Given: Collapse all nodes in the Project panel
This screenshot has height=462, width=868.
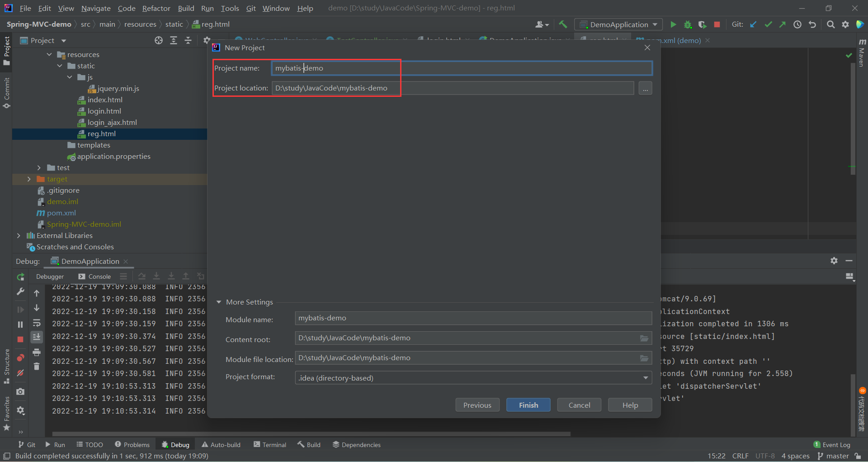Looking at the screenshot, I should coord(188,40).
